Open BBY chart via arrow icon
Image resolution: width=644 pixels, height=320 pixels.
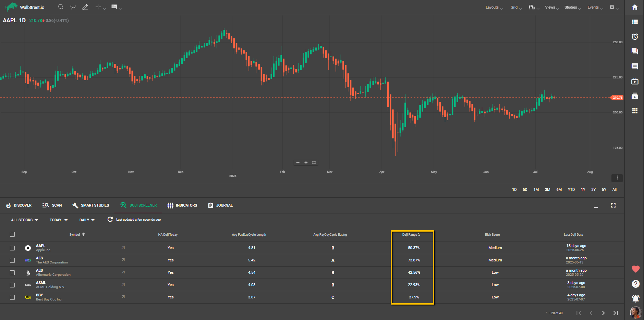point(123,297)
